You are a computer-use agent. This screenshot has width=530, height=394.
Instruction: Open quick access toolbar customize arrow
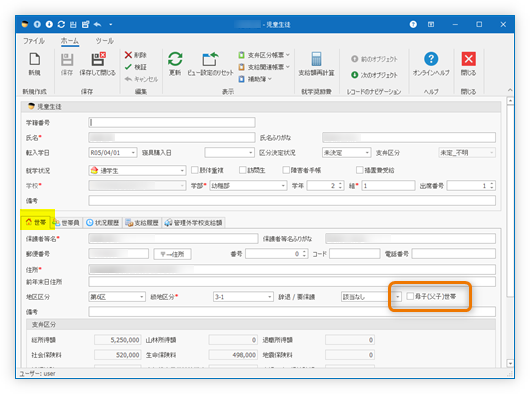tap(111, 25)
